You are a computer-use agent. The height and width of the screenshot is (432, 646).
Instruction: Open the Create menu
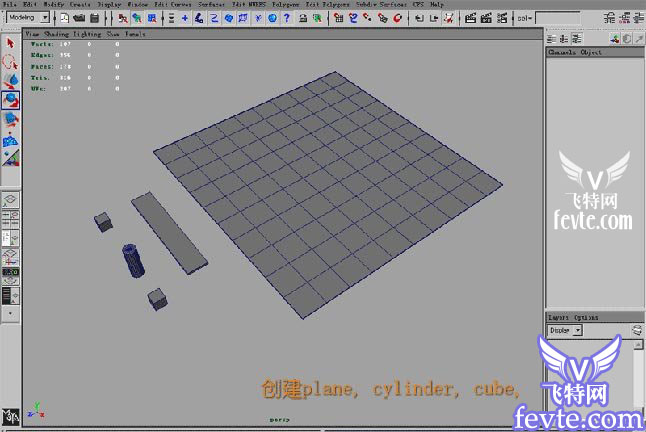pos(80,5)
